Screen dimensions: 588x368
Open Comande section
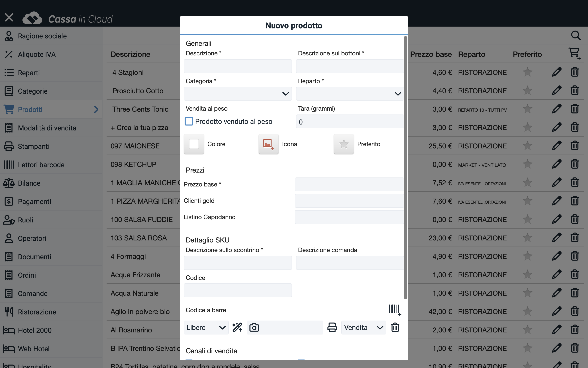tap(51, 293)
